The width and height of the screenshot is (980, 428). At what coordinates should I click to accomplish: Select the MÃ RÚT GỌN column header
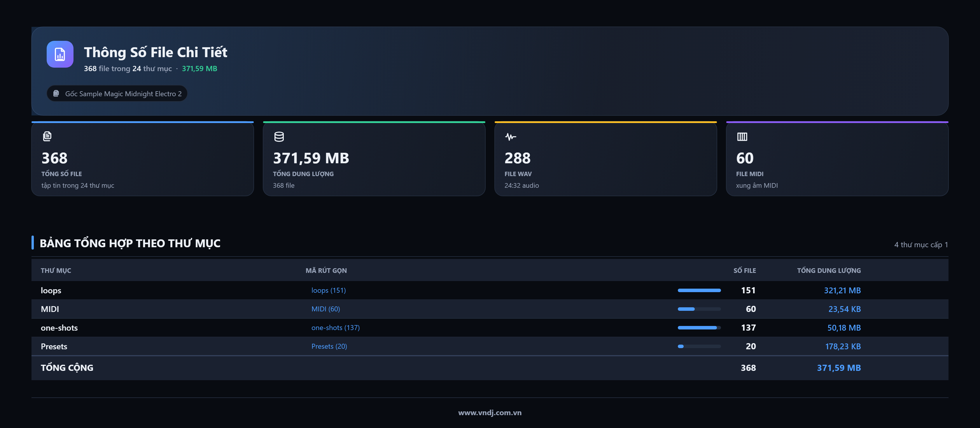coord(326,271)
